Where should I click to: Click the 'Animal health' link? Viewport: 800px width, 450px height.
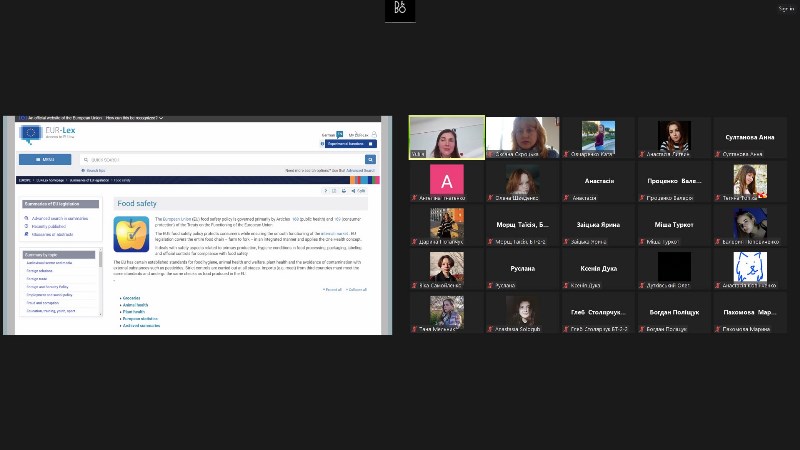pos(136,304)
